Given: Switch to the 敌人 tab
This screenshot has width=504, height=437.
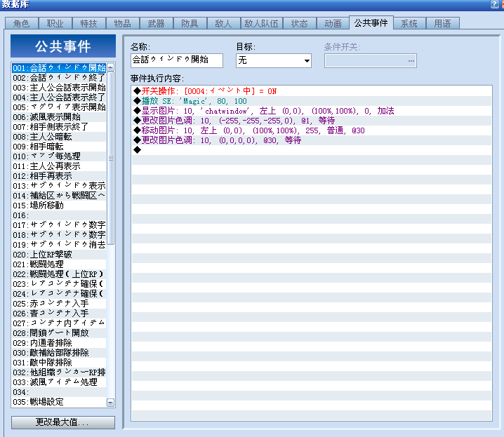Looking at the screenshot, I should [x=224, y=23].
